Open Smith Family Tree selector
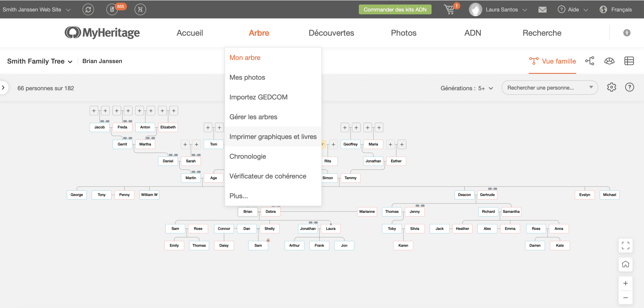644x308 pixels. [40, 61]
